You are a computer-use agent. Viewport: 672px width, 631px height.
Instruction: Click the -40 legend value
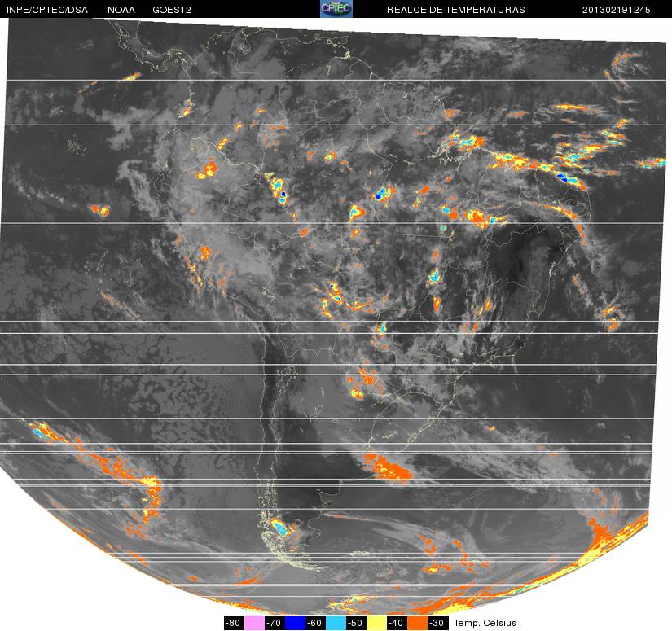[x=397, y=623]
